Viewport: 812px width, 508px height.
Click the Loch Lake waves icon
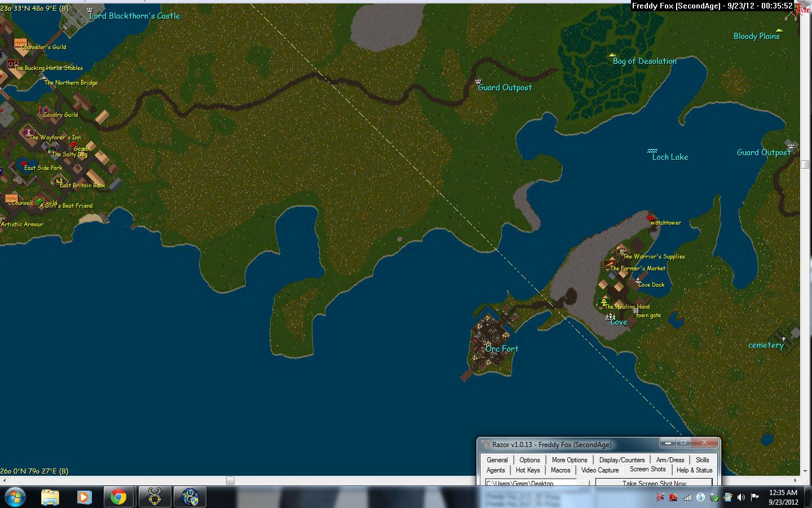click(652, 151)
